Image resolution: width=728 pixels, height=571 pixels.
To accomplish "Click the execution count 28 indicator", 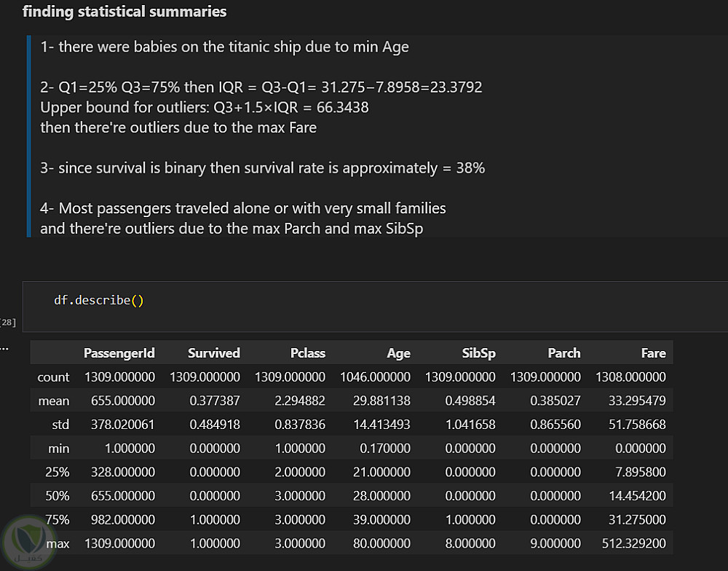I will tap(8, 322).
